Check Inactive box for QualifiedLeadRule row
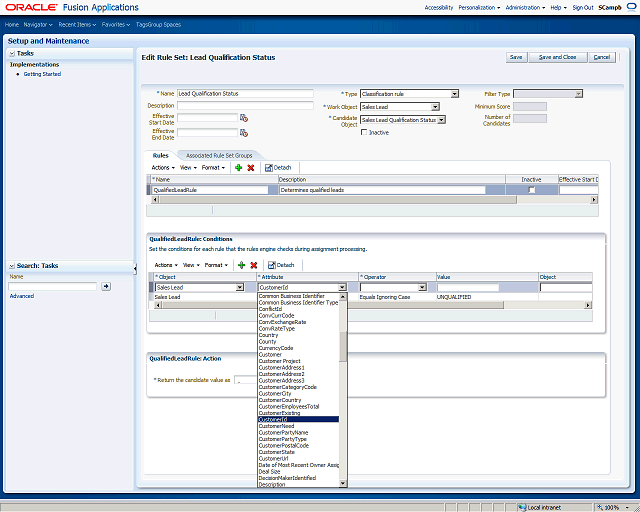 (531, 190)
